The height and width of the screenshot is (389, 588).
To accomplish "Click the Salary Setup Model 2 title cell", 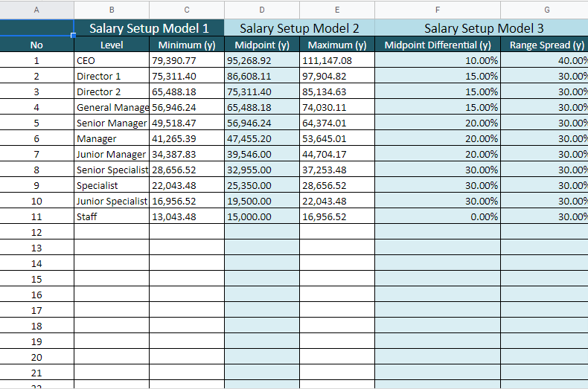I will click(299, 28).
